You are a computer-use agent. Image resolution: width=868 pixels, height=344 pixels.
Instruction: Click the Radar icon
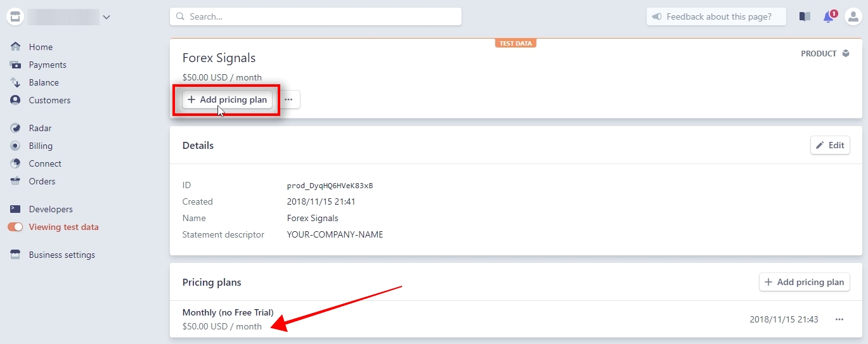click(16, 128)
